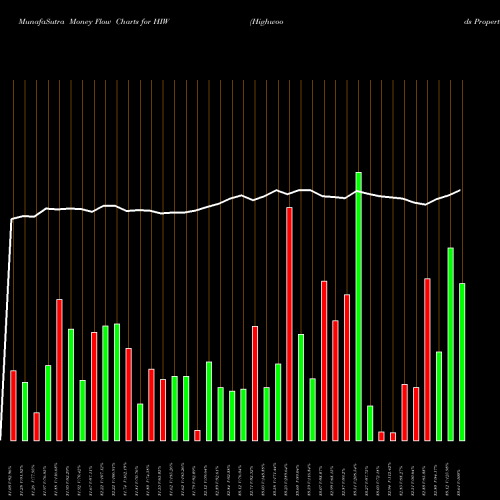Select the tallest red money flow bar

point(289,324)
